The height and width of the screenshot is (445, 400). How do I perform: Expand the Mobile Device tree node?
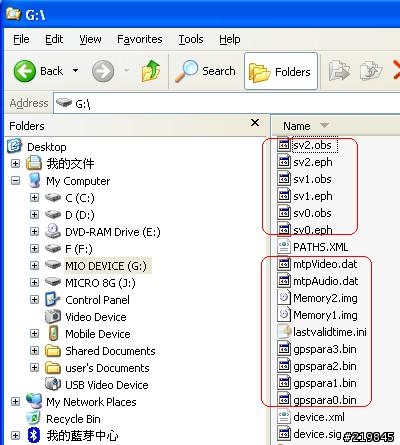[34, 333]
